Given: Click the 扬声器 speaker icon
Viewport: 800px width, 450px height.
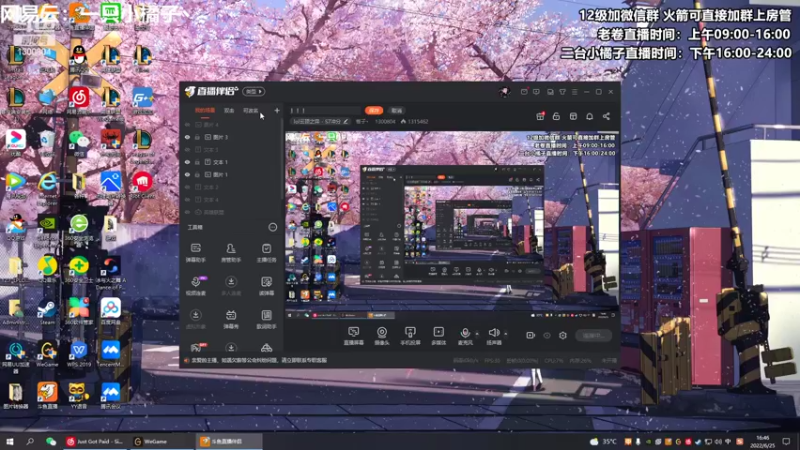Looking at the screenshot, I should [493, 333].
